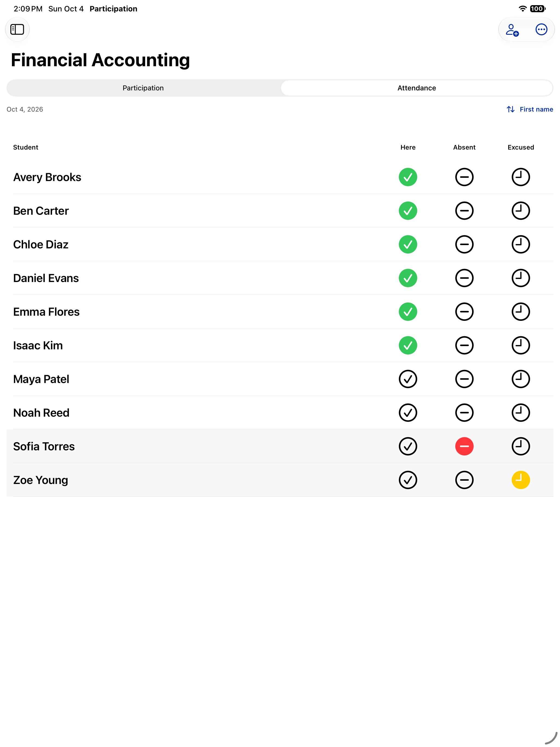Tap the battery indicator
Viewport: 560px width, 747px height.
(537, 9)
